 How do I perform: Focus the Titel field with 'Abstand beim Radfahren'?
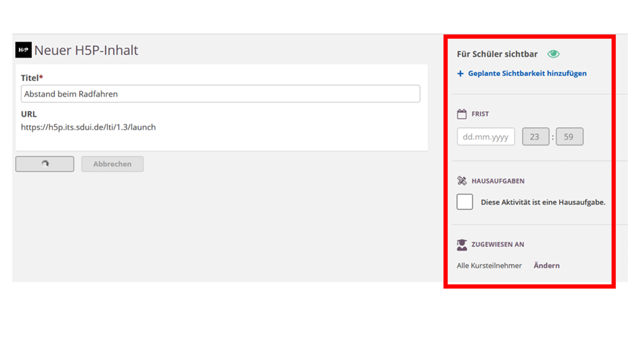click(x=220, y=94)
